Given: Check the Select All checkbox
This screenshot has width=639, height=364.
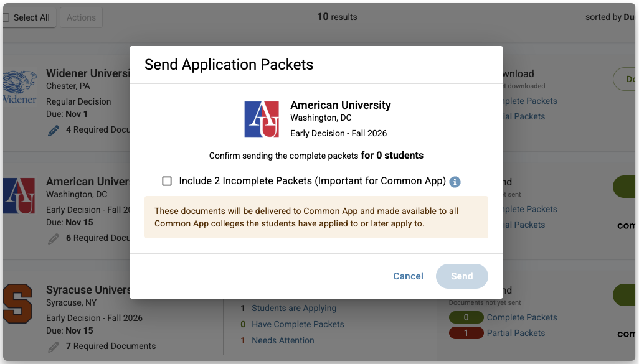Looking at the screenshot, I should click(x=6, y=17).
